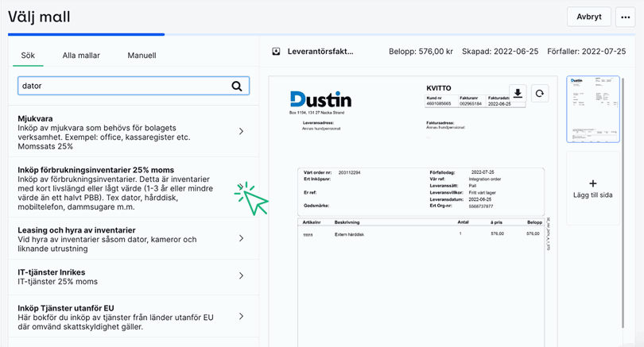Open the Manuell tab

(142, 56)
